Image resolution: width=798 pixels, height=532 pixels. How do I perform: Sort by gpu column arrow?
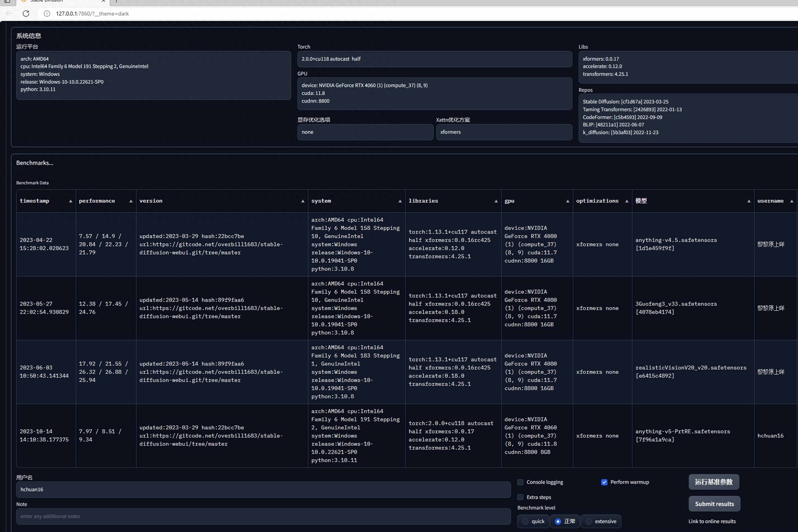[567, 201]
